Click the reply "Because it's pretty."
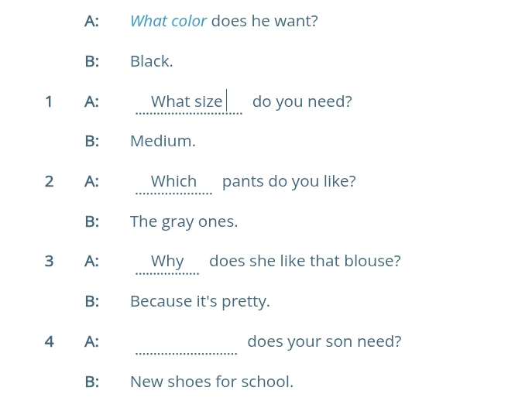Image resolution: width=532 pixels, height=401 pixels. pyautogui.click(x=200, y=302)
